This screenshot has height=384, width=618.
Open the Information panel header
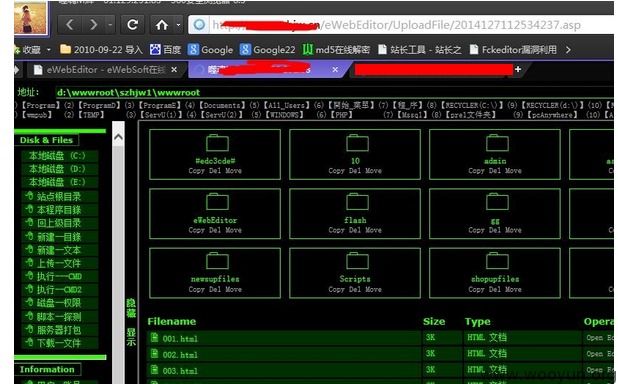(x=47, y=369)
